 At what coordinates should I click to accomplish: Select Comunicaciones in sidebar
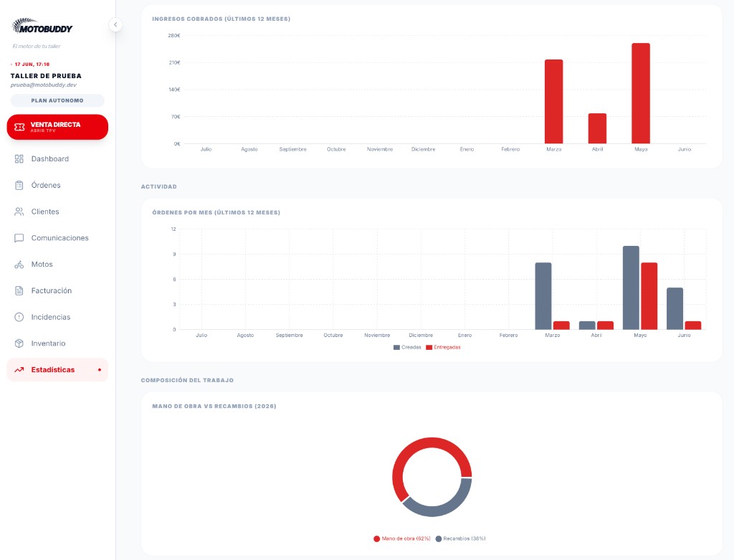(57, 238)
